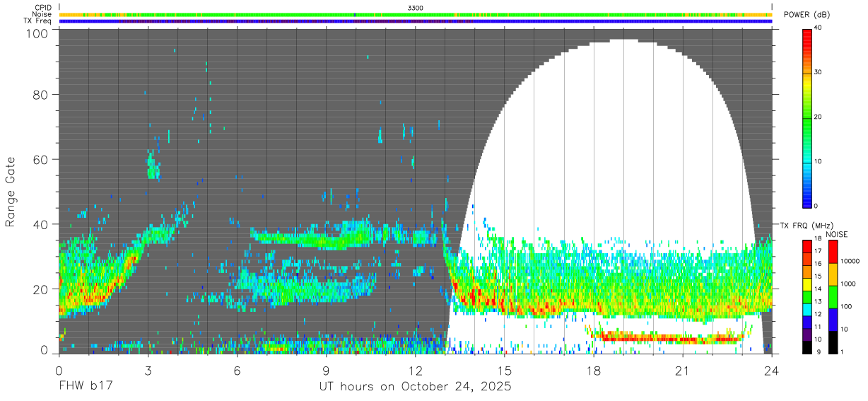This screenshot has width=868, height=401.
Task: Click the "Noise" label at top left
Action: pos(42,14)
